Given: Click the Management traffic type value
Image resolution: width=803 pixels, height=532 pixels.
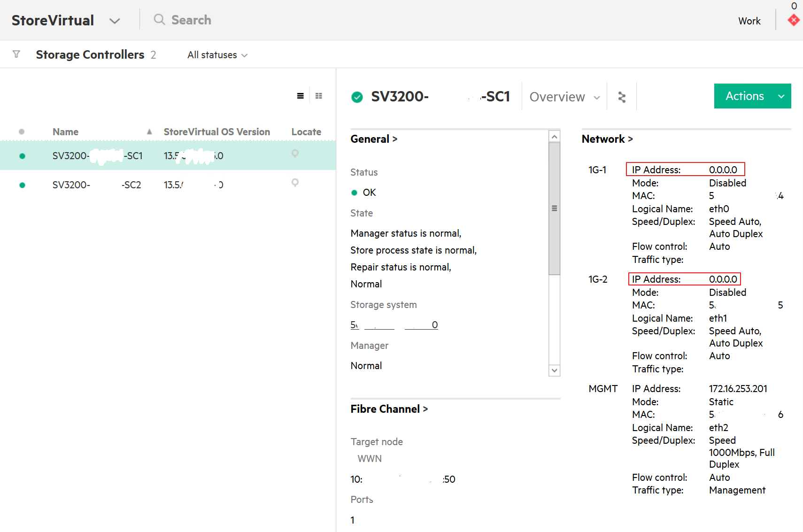Looking at the screenshot, I should pyautogui.click(x=737, y=490).
